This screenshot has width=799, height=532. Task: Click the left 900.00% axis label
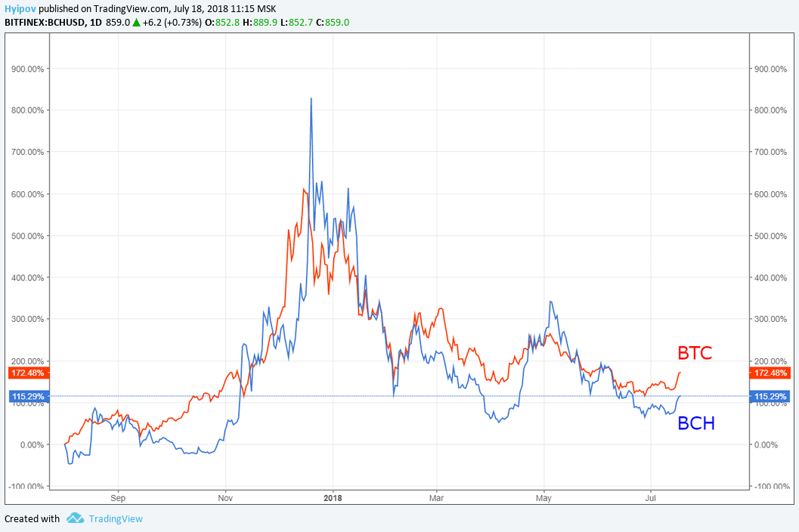(27, 69)
